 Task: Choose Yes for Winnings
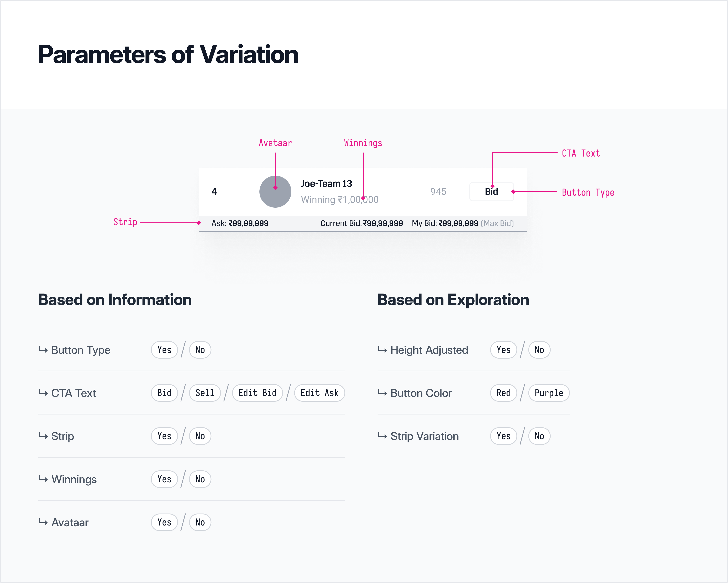pos(164,479)
